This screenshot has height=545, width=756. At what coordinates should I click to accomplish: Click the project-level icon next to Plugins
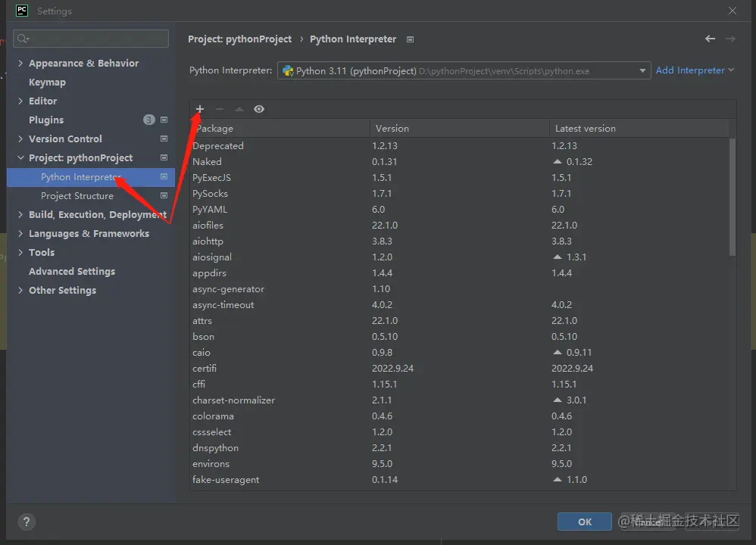[x=164, y=120]
